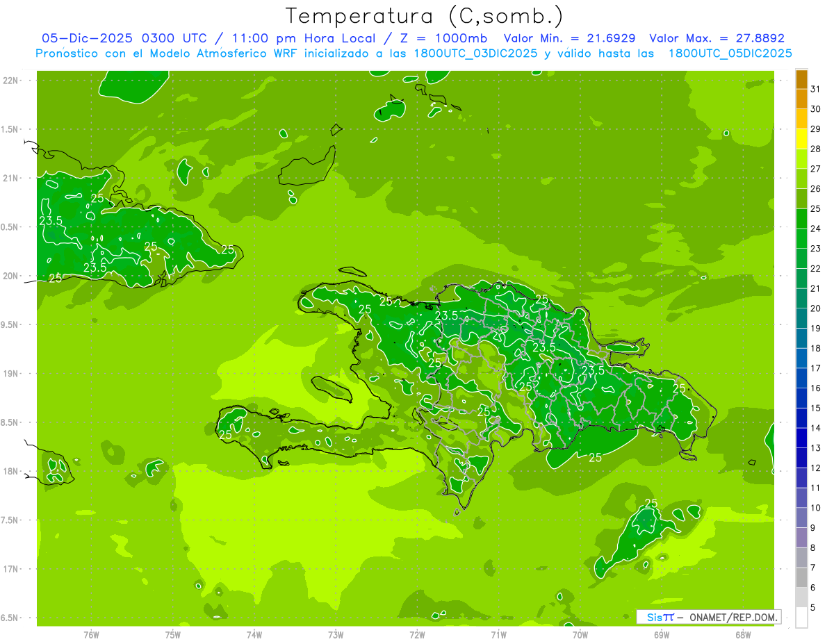This screenshot has width=834, height=644.
Task: Click the 'Temperatura (C,somb.)' map title
Action: pyautogui.click(x=425, y=16)
